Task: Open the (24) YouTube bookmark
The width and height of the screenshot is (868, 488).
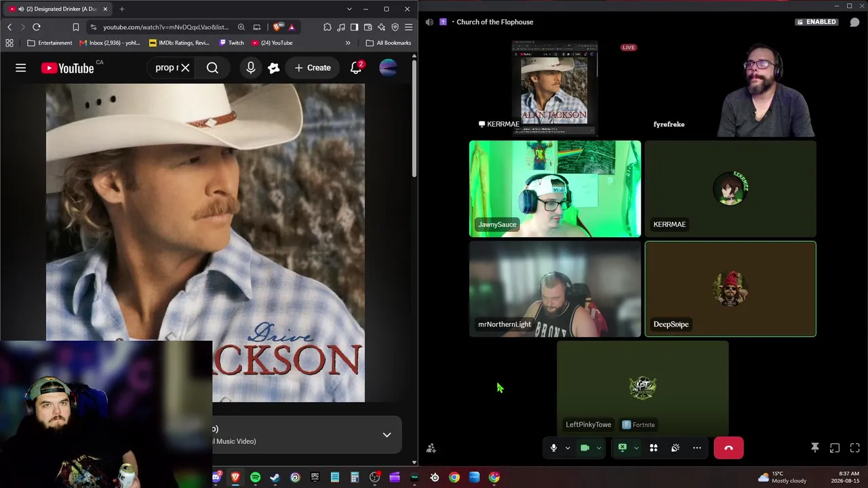Action: 272,43
